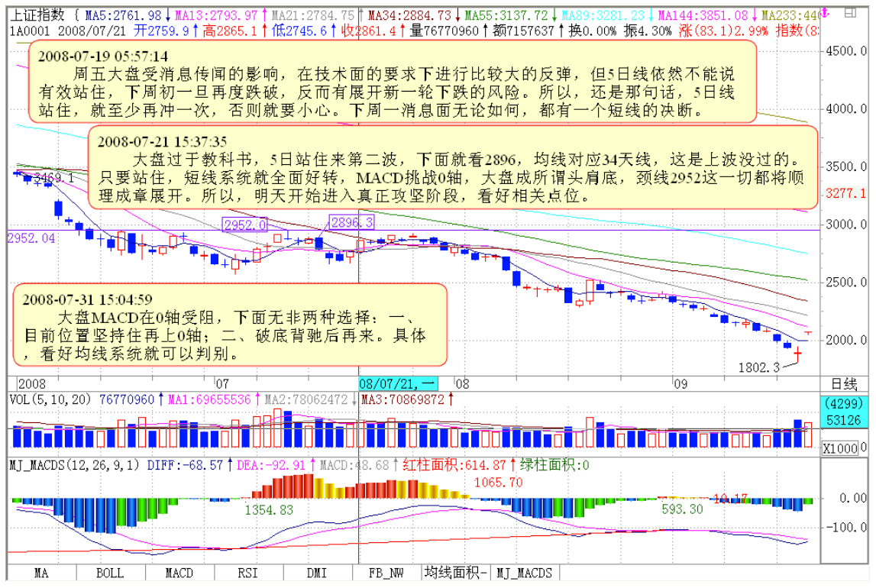Click the 2952.04 horizontal line price label
Image resolution: width=876 pixels, height=588 pixels.
coord(31,238)
